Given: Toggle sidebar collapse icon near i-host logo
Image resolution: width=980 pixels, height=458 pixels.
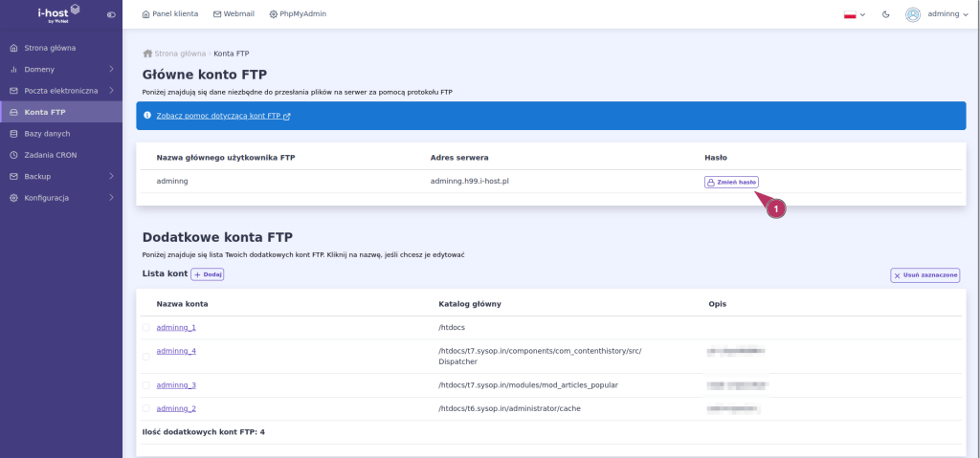Looking at the screenshot, I should [x=111, y=14].
